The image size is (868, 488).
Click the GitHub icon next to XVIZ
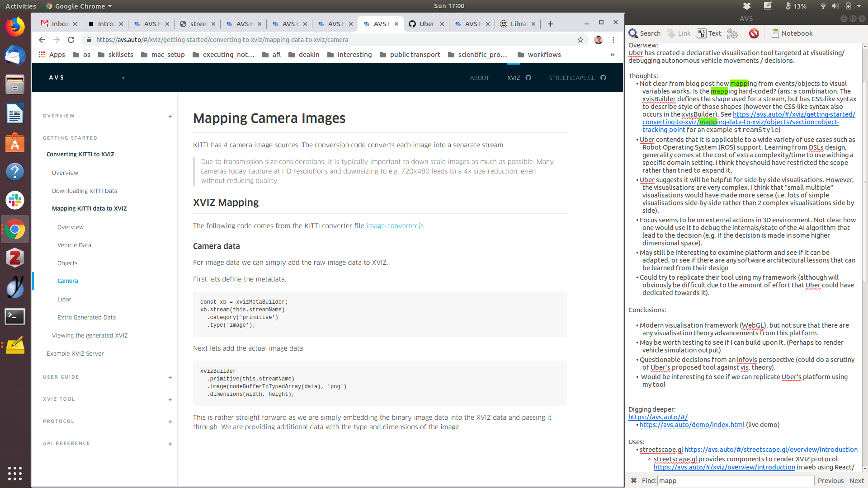528,78
